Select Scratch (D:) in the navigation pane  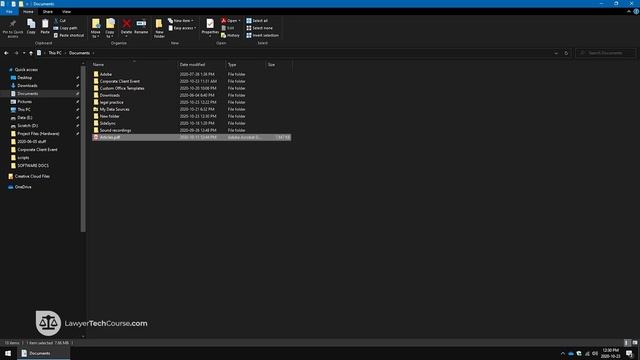click(27, 126)
